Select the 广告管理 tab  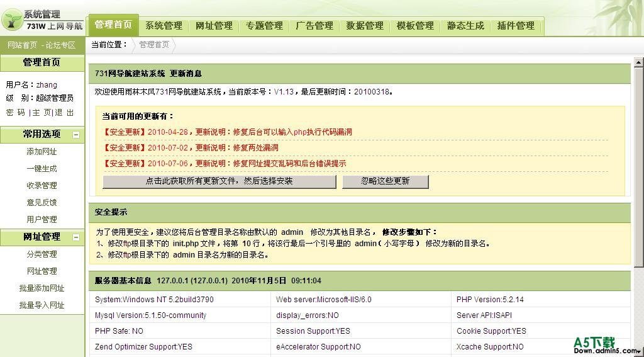[314, 26]
